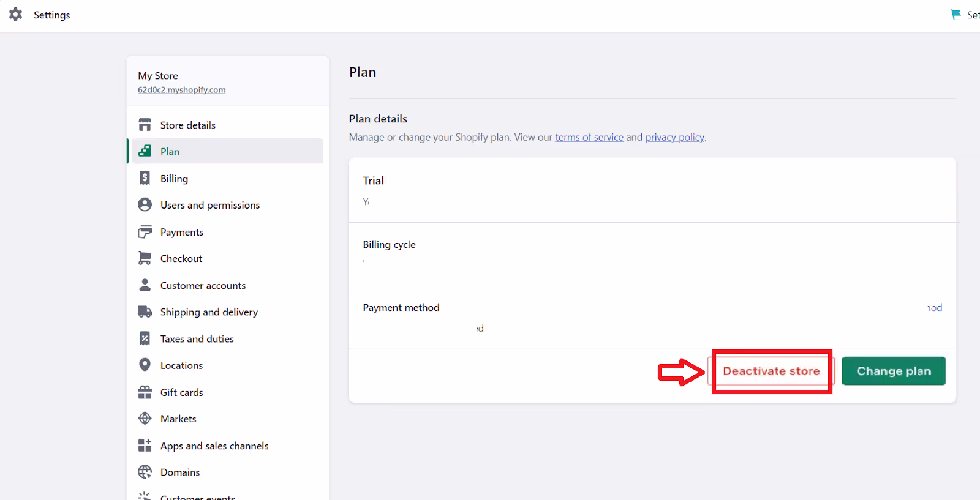Click the Store details storefront icon
Screen dimensions: 980x500
pos(145,125)
